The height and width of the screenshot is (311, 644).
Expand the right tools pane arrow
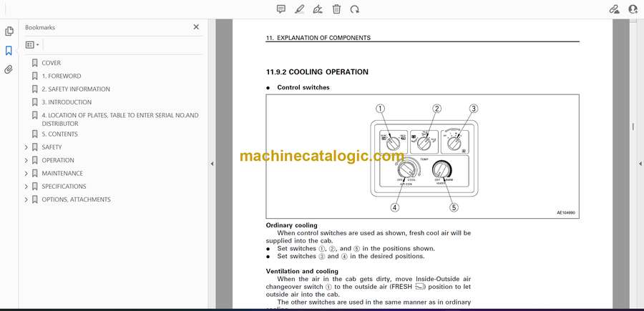(640, 164)
